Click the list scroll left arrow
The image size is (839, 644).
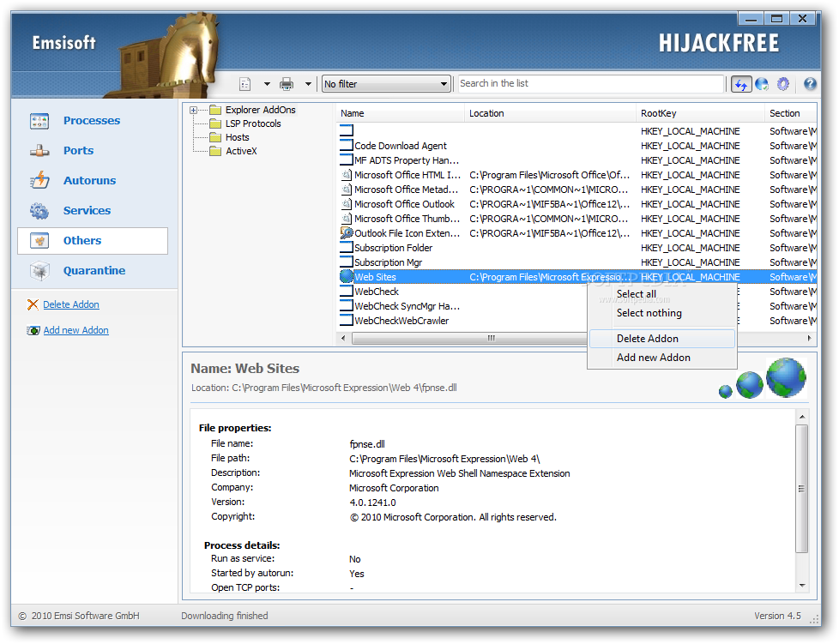pos(343,338)
